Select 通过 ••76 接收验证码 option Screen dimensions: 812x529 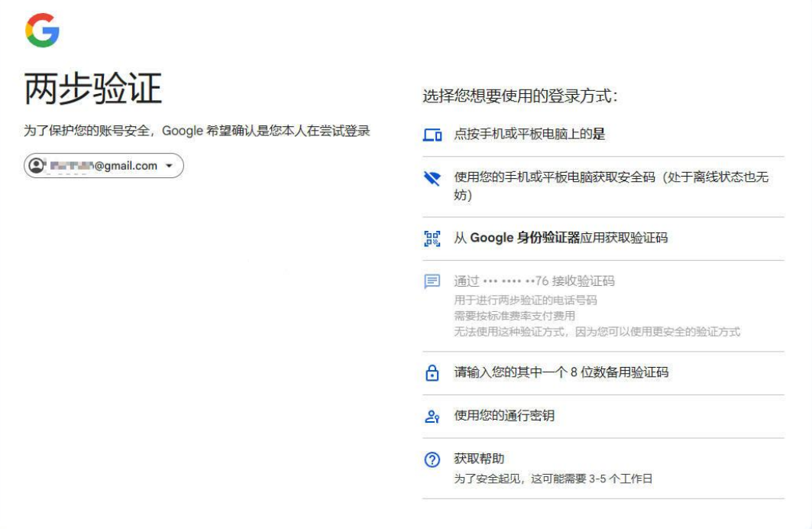(603, 306)
